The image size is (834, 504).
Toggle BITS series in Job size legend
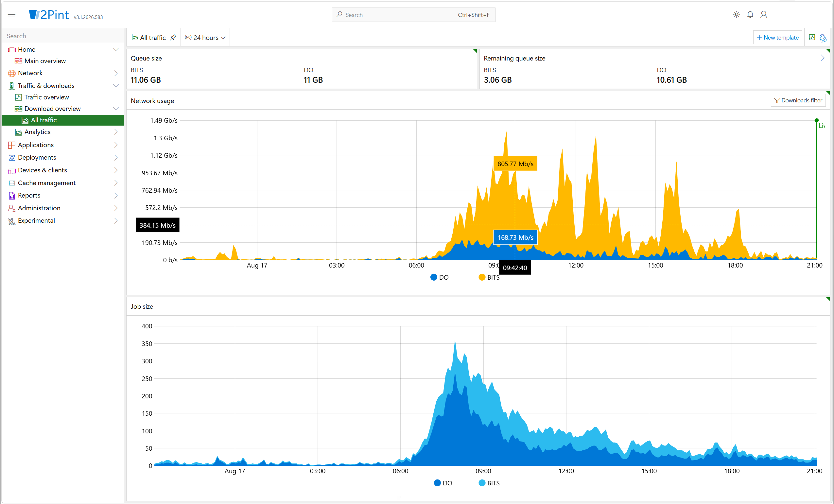coord(489,483)
